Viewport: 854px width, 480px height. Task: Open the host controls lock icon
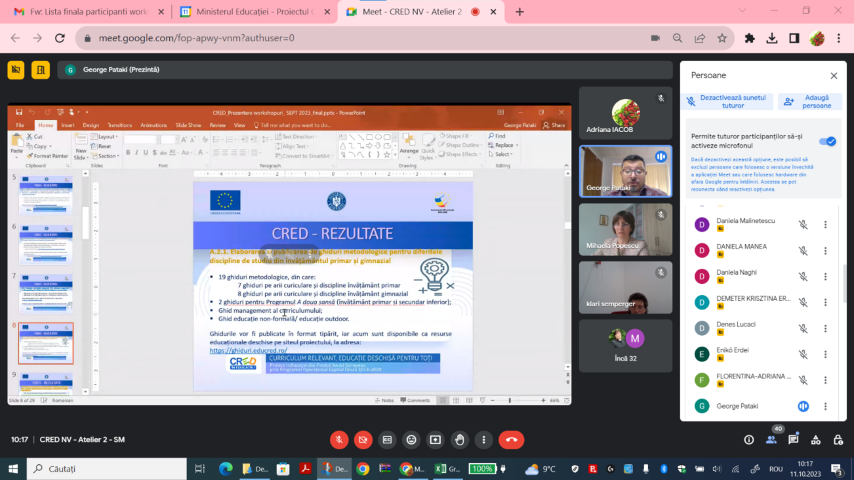[837, 439]
